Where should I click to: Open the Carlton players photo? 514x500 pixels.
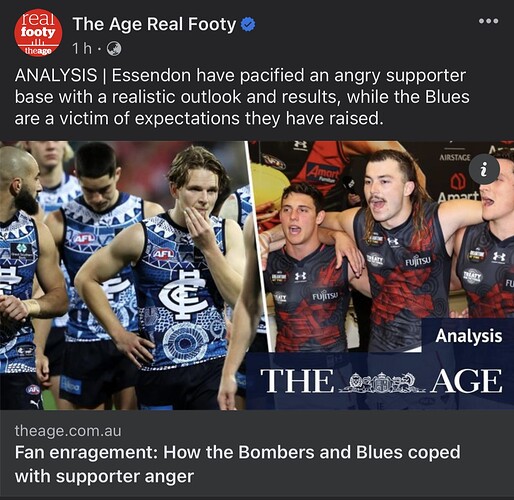124,275
